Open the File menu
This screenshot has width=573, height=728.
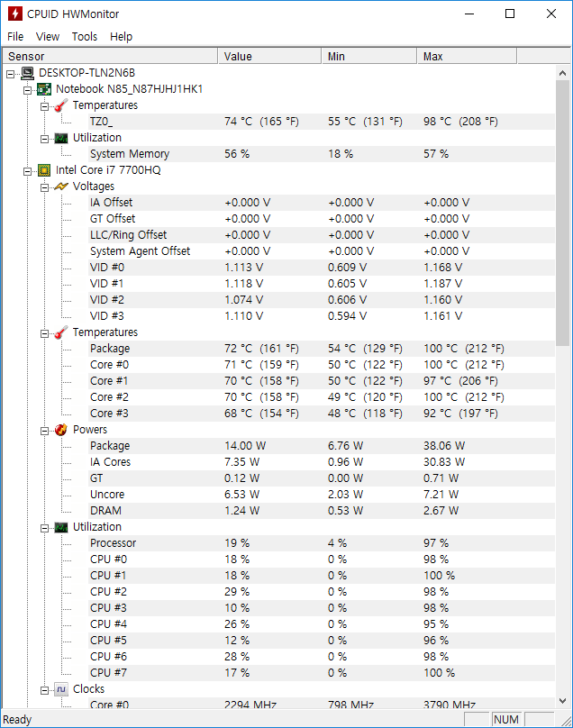[15, 37]
